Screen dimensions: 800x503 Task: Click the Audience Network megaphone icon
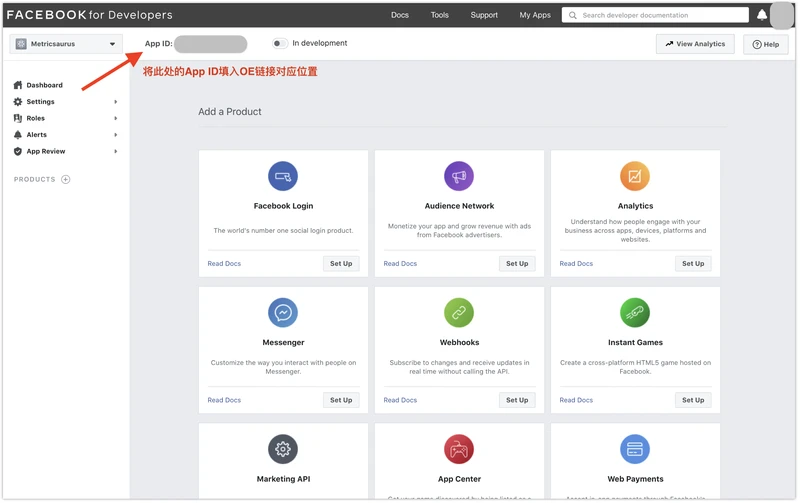tap(459, 176)
